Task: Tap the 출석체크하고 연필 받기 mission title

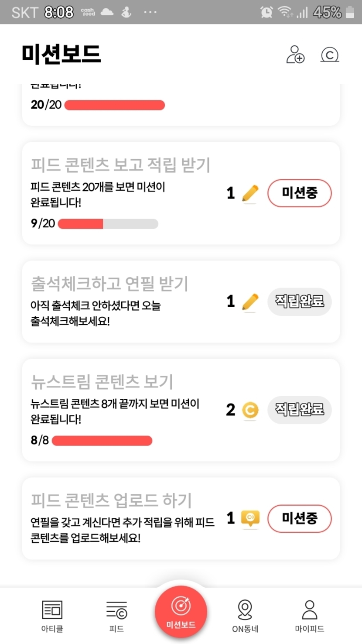Action: click(109, 284)
